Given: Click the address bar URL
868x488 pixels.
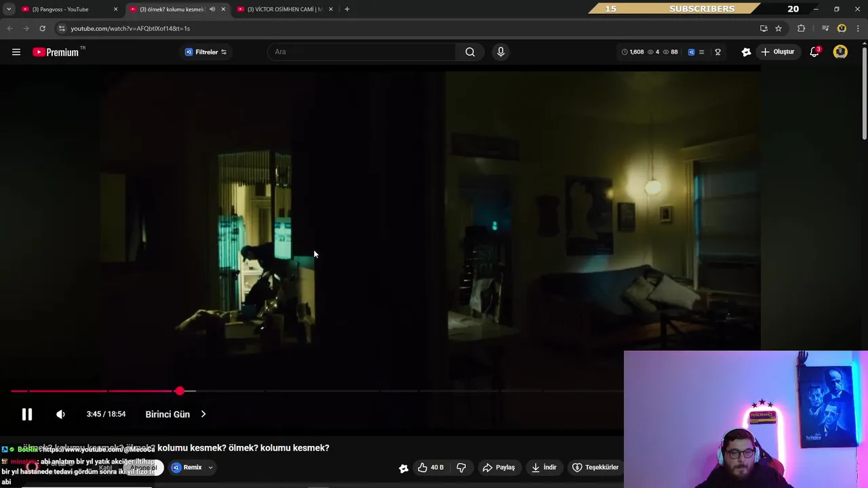Looking at the screenshot, I should [x=130, y=28].
